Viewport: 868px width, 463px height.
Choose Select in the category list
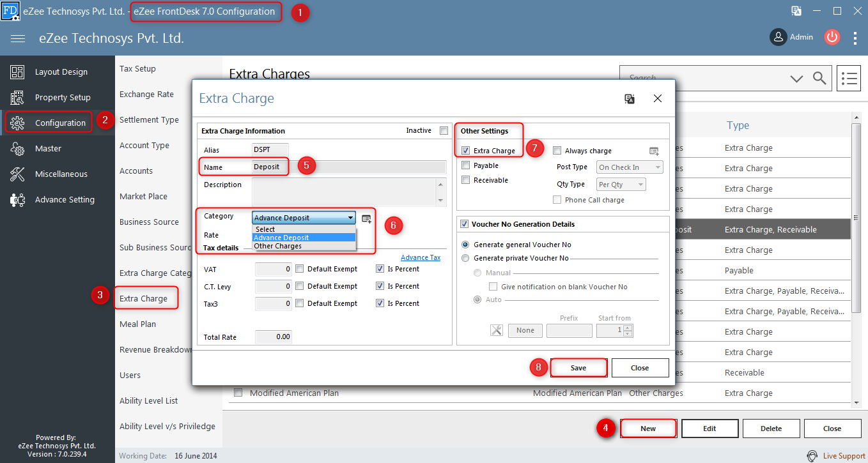[x=304, y=229]
